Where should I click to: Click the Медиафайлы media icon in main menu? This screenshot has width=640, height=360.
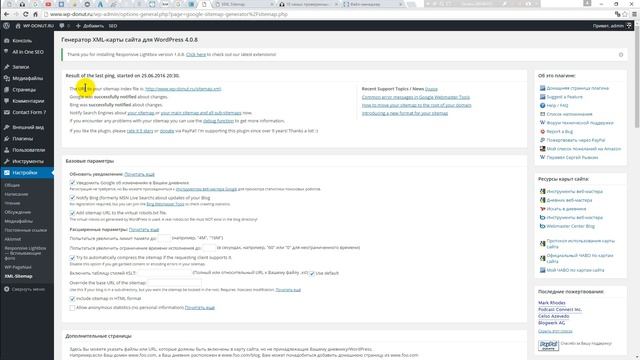(6, 78)
